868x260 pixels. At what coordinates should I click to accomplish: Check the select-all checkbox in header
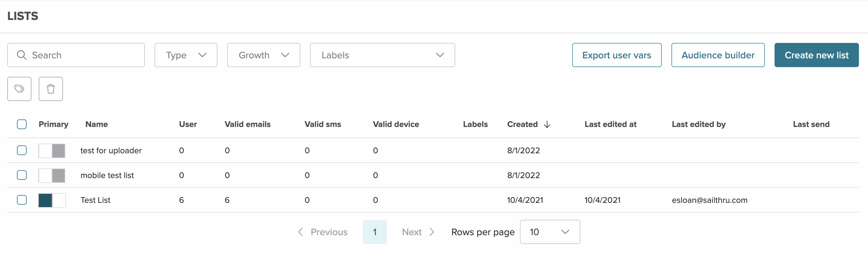point(22,124)
